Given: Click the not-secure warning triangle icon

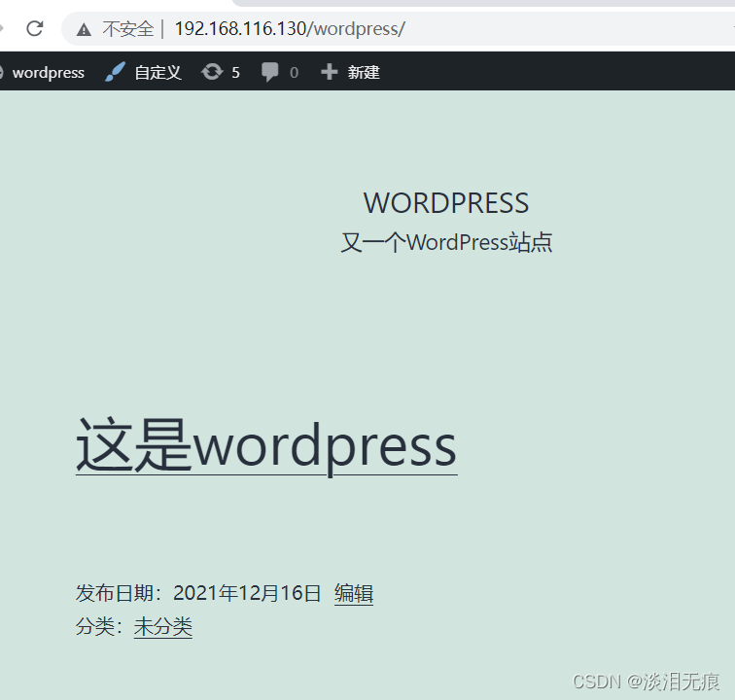Looking at the screenshot, I should [84, 29].
